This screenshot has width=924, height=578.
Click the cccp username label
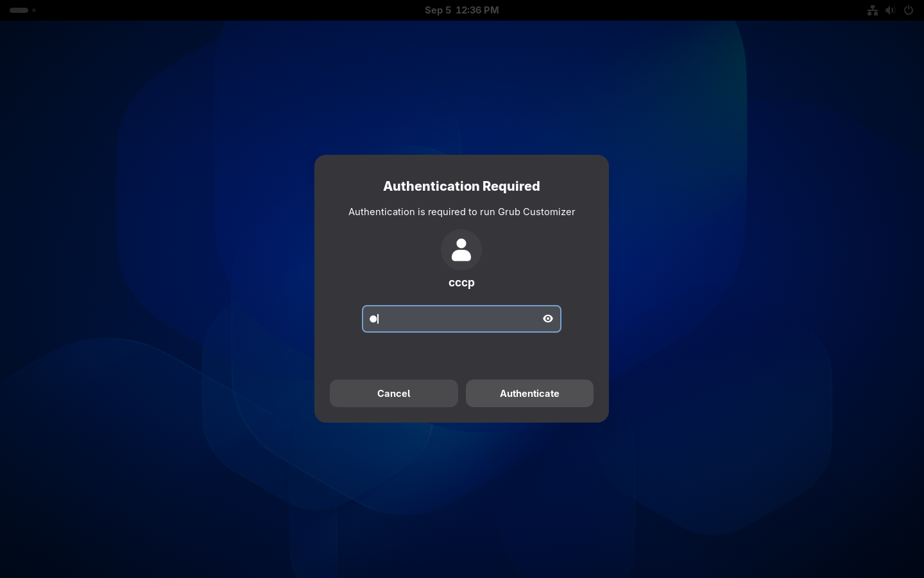[461, 283]
